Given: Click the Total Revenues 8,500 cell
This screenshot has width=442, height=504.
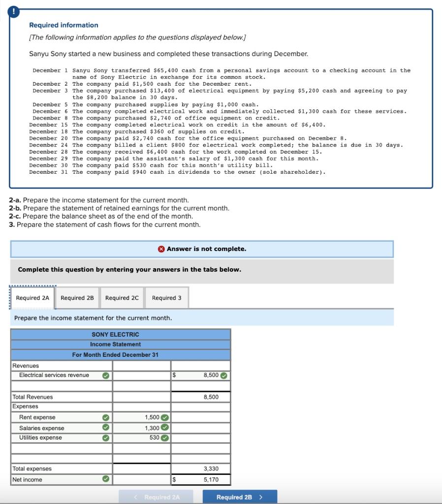Looking at the screenshot, I should [201, 397].
